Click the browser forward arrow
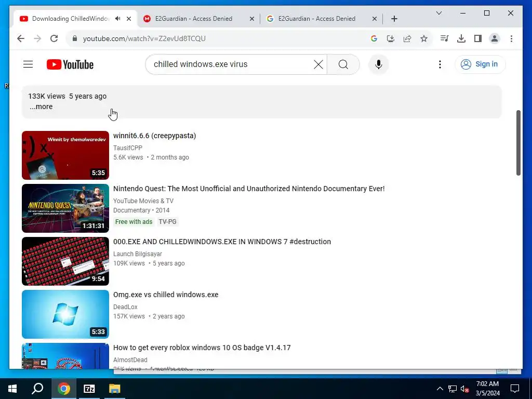Screen dimensions: 532x399 pos(37,38)
